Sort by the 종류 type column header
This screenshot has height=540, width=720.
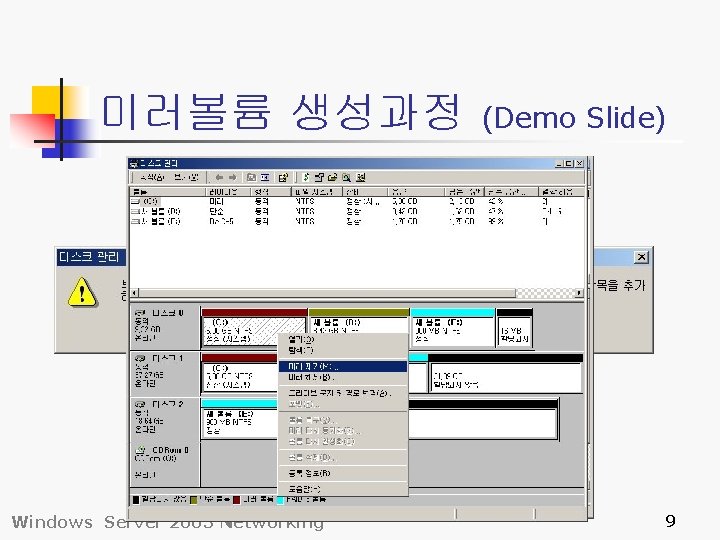pyautogui.click(x=271, y=191)
